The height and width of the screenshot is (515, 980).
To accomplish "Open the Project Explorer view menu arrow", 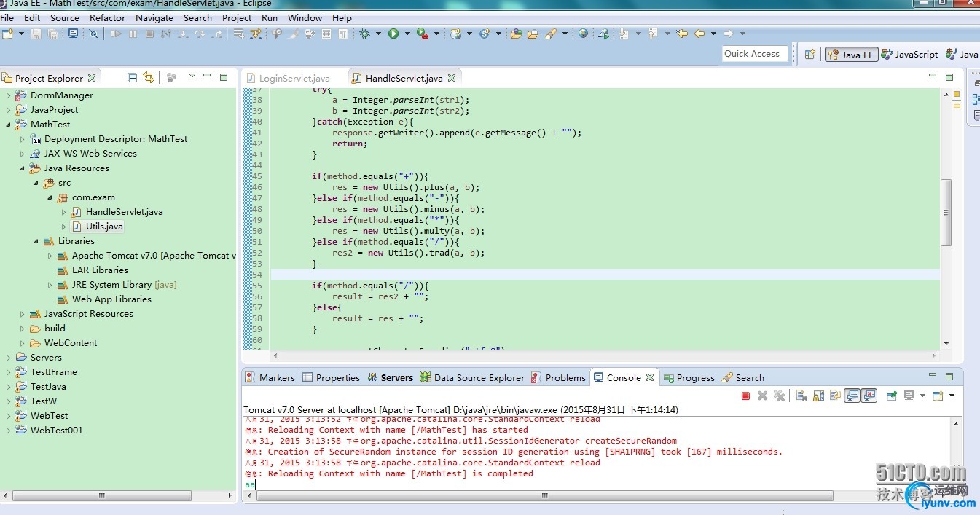I will [x=192, y=76].
